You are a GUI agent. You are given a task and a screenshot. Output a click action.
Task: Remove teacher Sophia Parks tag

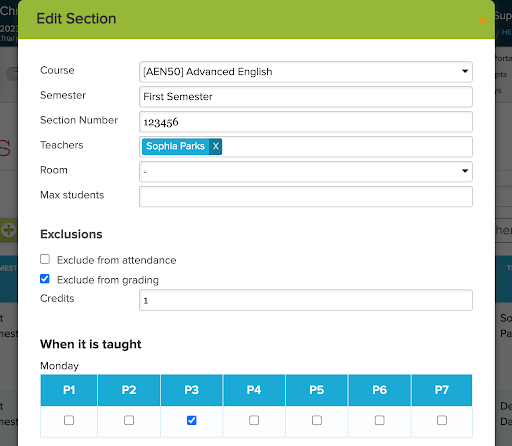[x=215, y=146]
